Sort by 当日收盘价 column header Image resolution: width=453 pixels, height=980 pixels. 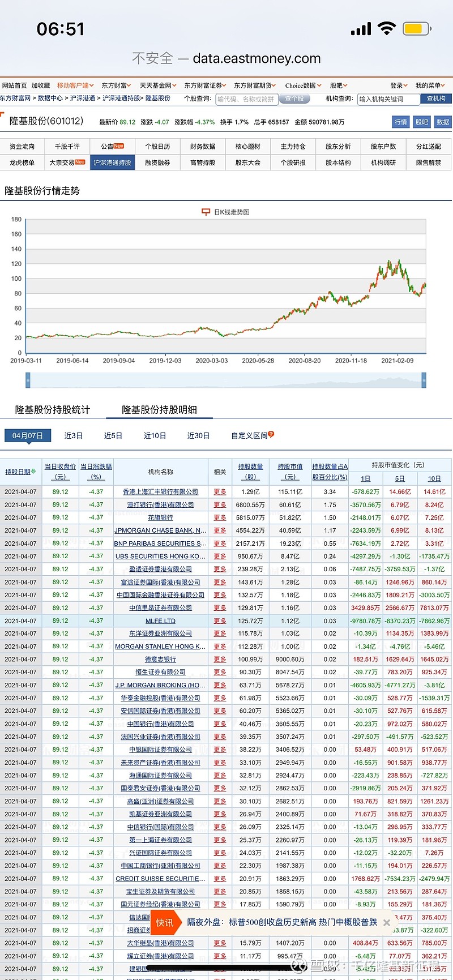click(60, 472)
